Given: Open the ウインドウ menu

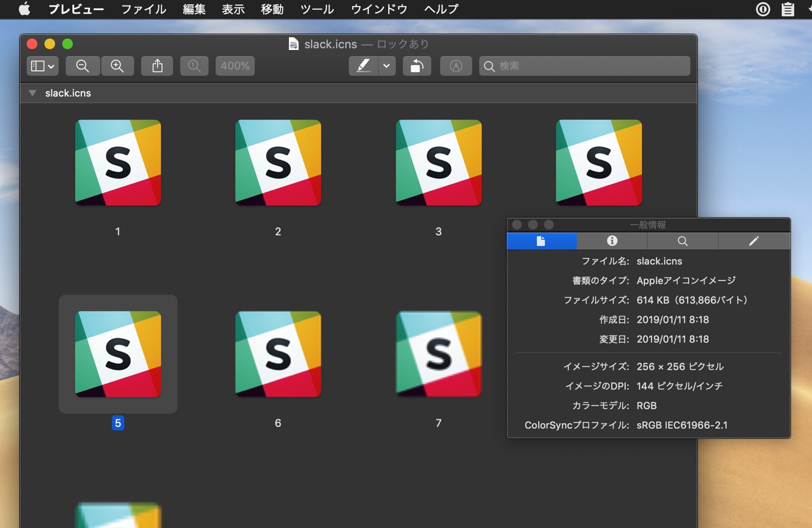Looking at the screenshot, I should point(379,9).
